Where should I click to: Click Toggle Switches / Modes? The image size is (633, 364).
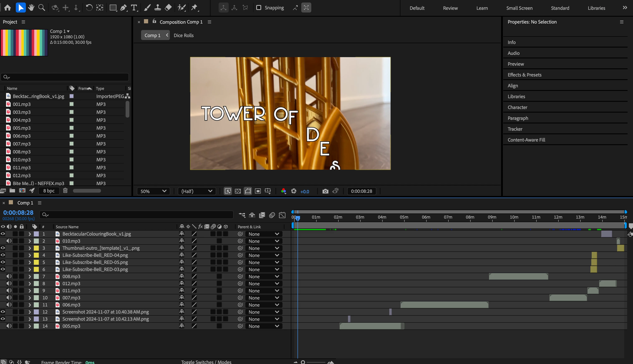(206, 362)
